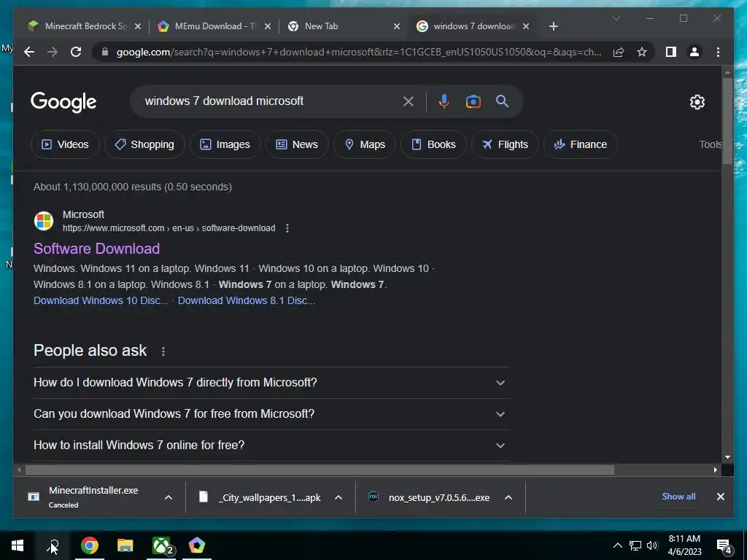Search by image with the camera icon
Image resolution: width=747 pixels, height=560 pixels.
coord(473,101)
